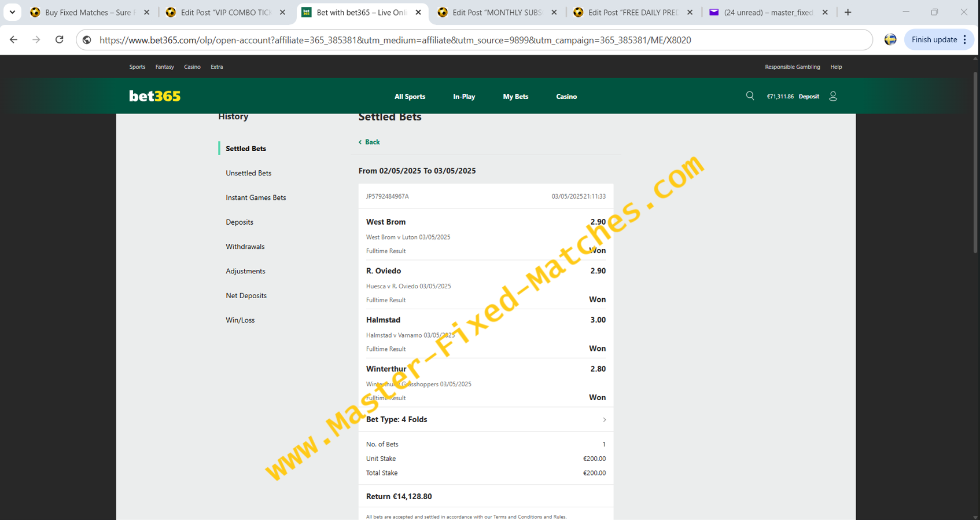Screen dimensions: 980x520
Task: Open Casino in top bar
Action: [x=192, y=67]
